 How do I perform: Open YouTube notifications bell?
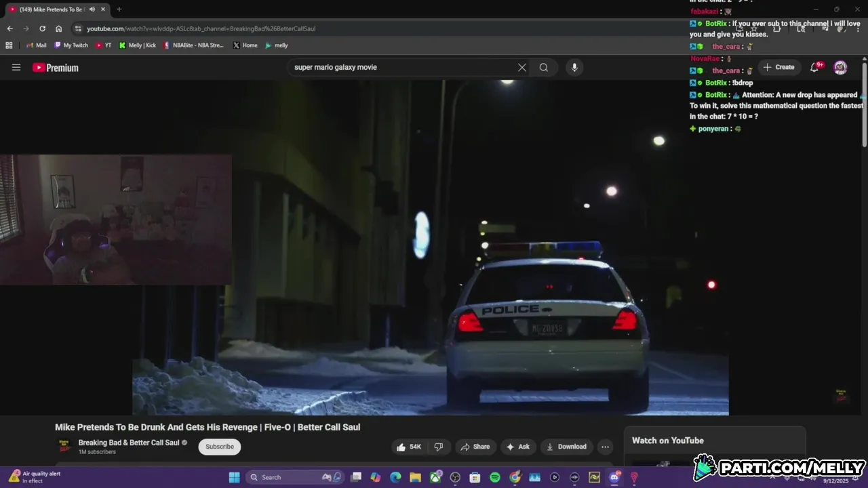coord(816,67)
